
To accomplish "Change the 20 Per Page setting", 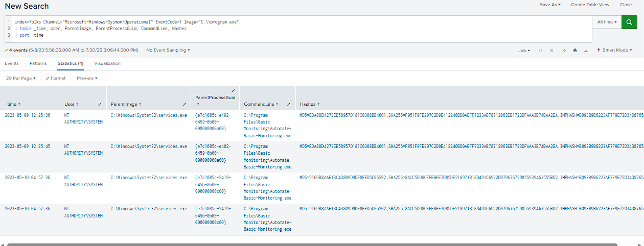I will click(21, 78).
